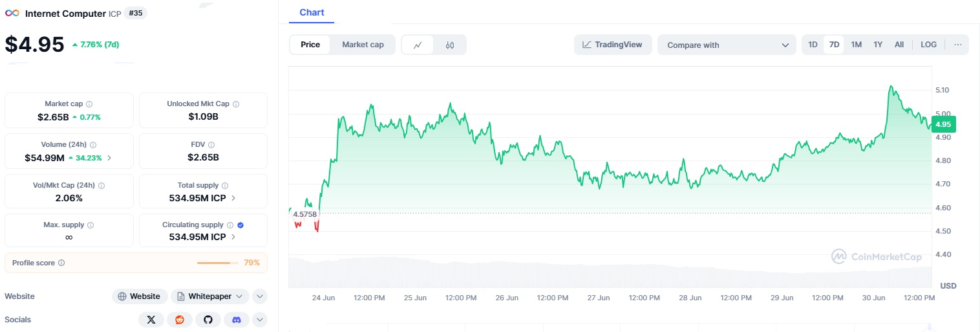Click the infinity max supply value

click(x=69, y=238)
